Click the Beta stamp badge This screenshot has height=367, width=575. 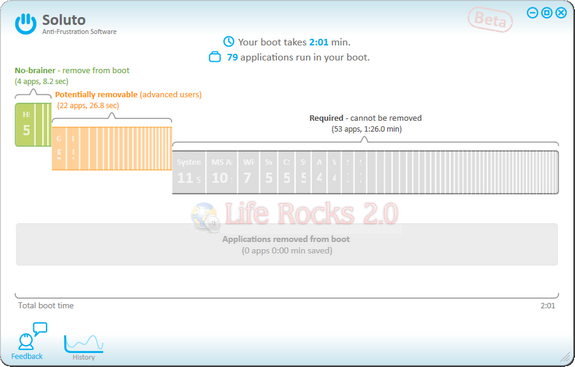click(490, 19)
